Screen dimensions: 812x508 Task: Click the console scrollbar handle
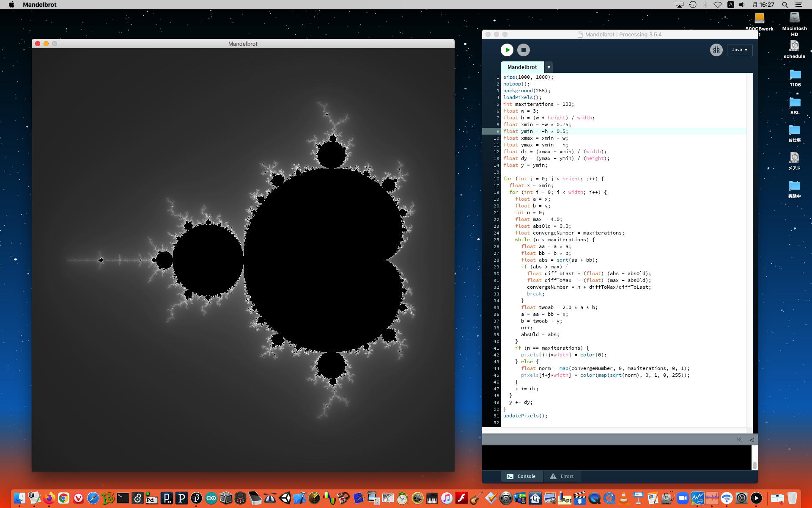point(754,465)
